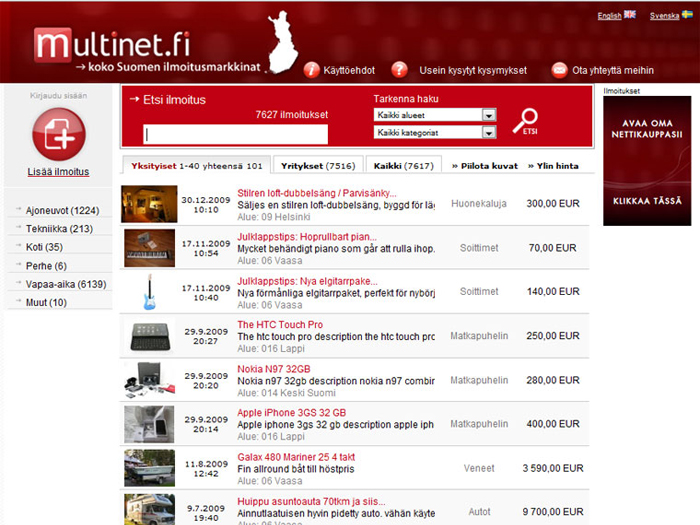This screenshot has height=525, width=700.
Task: Click the magnifying glass ETSI search icon
Action: click(525, 121)
